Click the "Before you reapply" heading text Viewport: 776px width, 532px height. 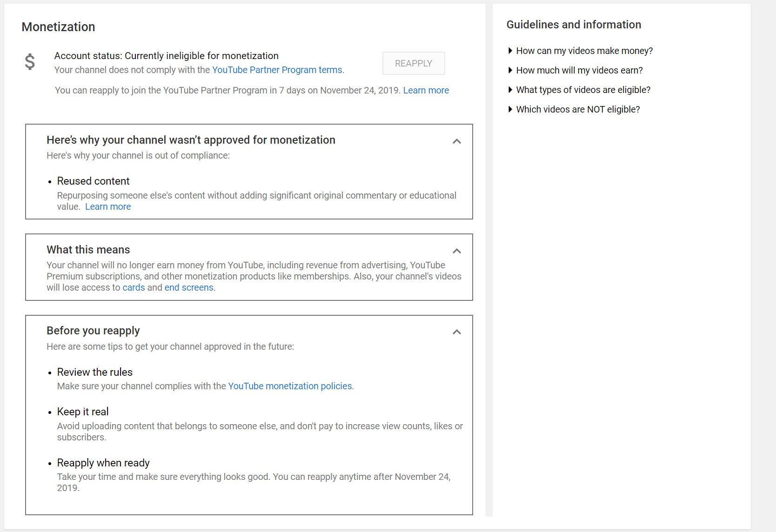93,331
